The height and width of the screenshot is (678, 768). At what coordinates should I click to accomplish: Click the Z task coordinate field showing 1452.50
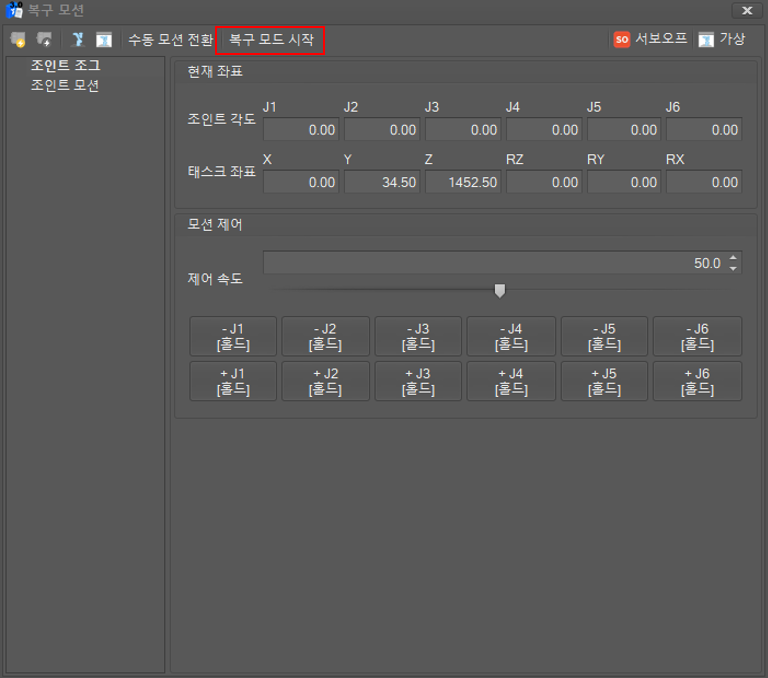(x=462, y=182)
